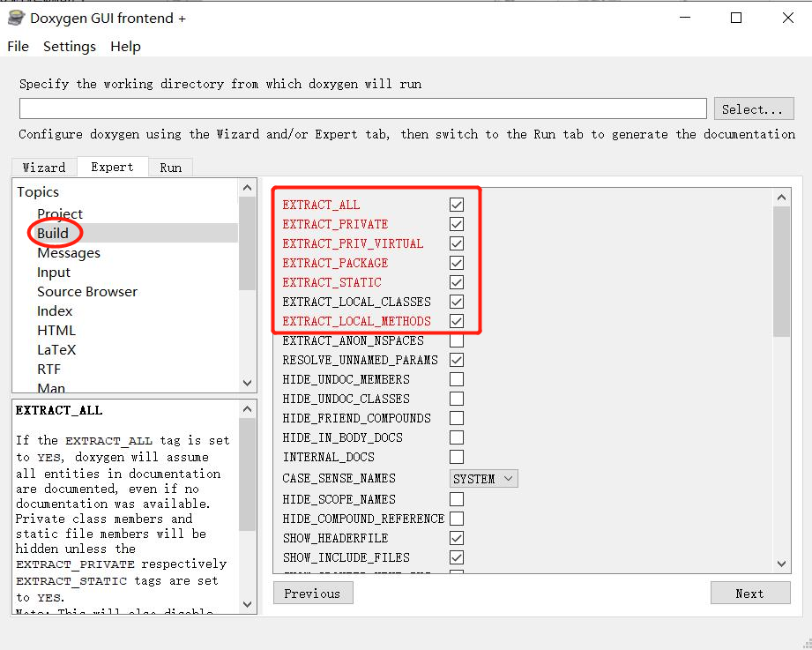Click up arrow of EXTRACT_ALL help panel

pos(247,410)
